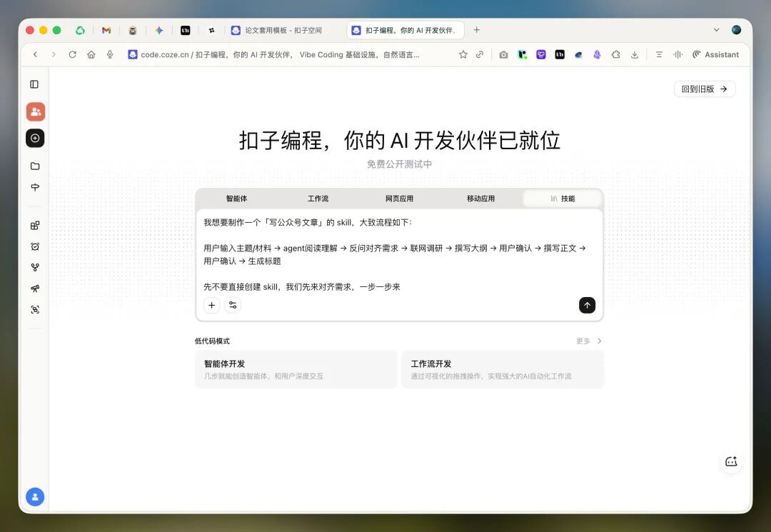Switch to 论文套用模板 - 扣子空间 tab
The image size is (771, 532).
pyautogui.click(x=283, y=31)
